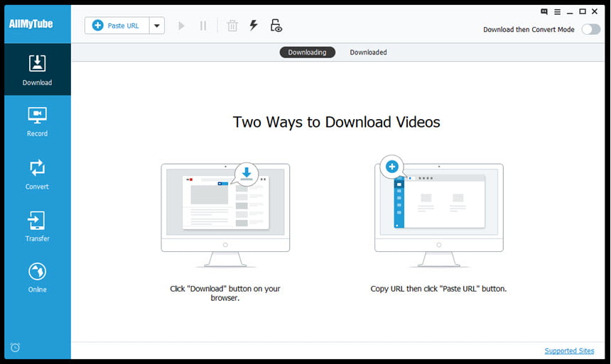Switch to the Downloaded tab
The width and height of the screenshot is (611, 364).
[x=368, y=53]
